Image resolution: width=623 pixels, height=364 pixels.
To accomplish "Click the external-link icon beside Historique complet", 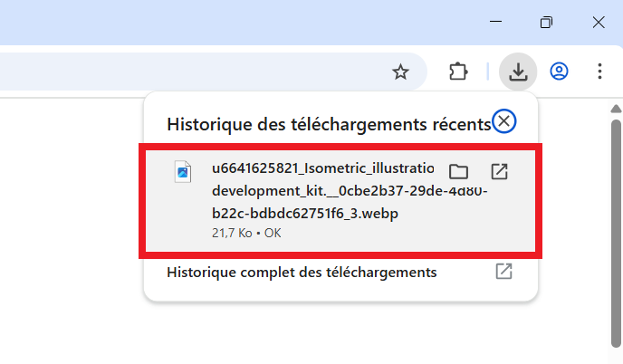I will coord(504,272).
